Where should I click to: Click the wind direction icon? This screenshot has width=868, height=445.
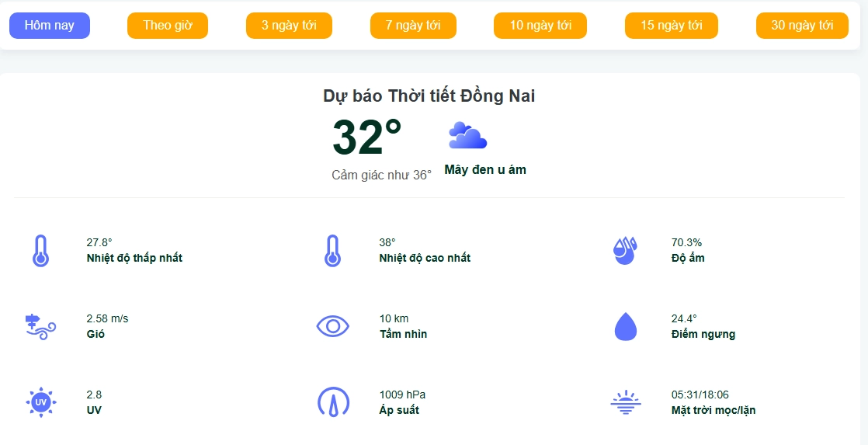(41, 326)
